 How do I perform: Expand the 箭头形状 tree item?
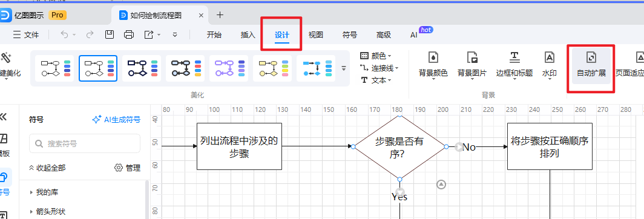[x=48, y=212]
